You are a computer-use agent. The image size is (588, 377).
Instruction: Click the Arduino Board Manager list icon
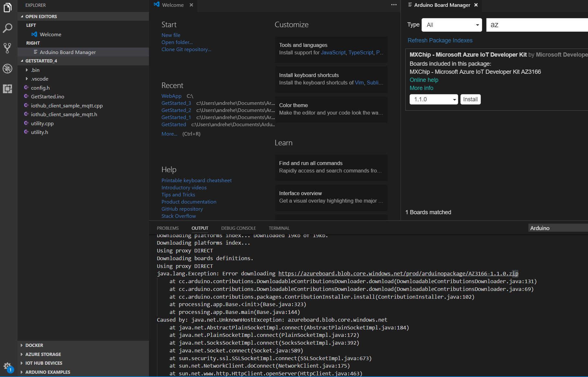(35, 52)
